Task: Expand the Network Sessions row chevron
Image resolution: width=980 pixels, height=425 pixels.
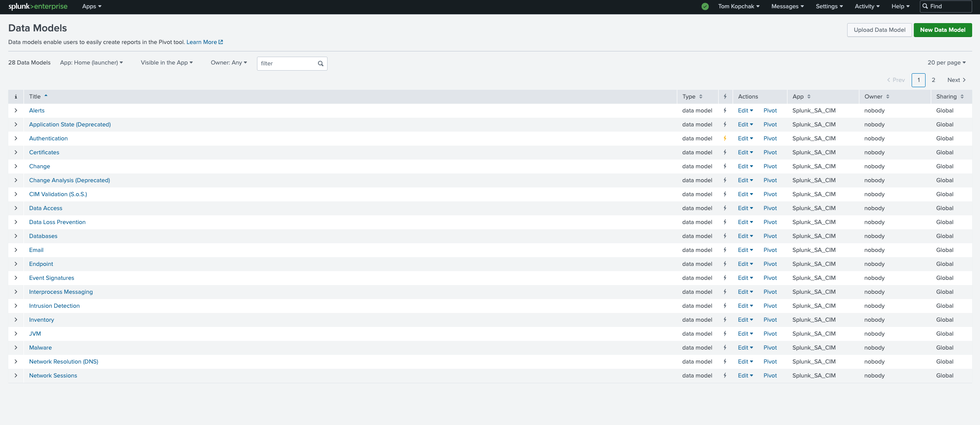Action: point(16,376)
